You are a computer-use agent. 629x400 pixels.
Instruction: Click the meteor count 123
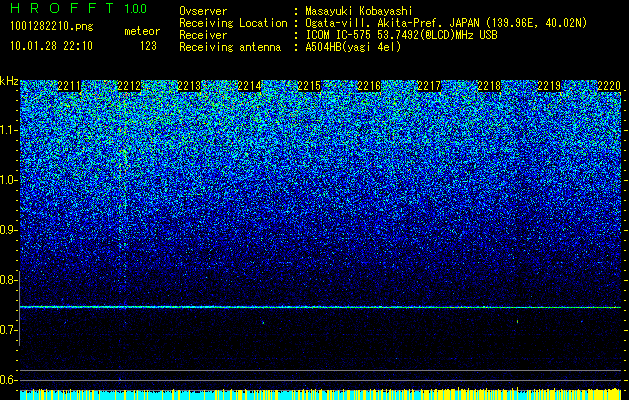(x=148, y=47)
